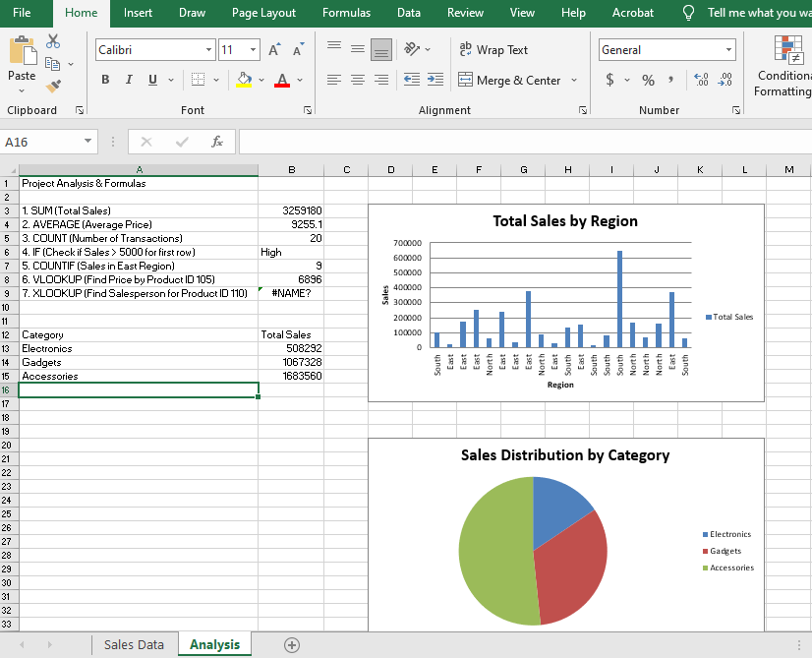Screen dimensions: 812x658
Task: Decrease font size with the smaller A
Action: (298, 50)
